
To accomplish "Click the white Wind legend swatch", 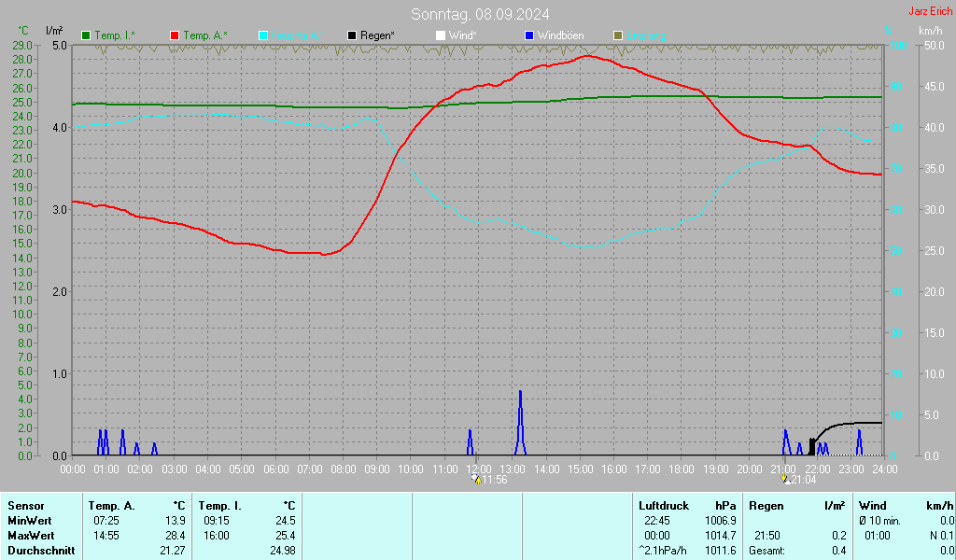I will coord(441,35).
